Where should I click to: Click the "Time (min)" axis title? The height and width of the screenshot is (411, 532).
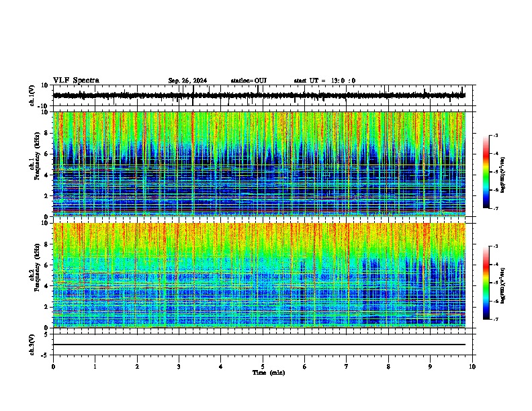(269, 373)
